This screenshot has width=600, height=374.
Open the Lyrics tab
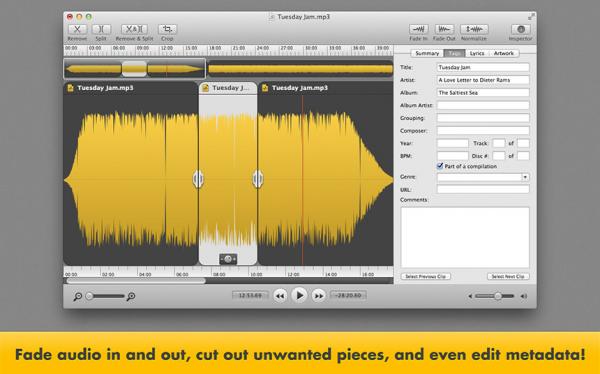[x=477, y=53]
